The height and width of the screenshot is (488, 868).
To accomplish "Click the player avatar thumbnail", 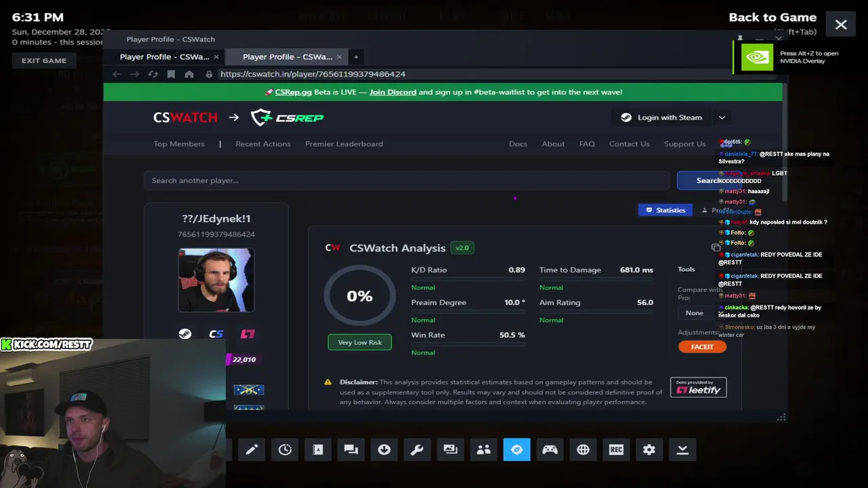I will point(216,280).
